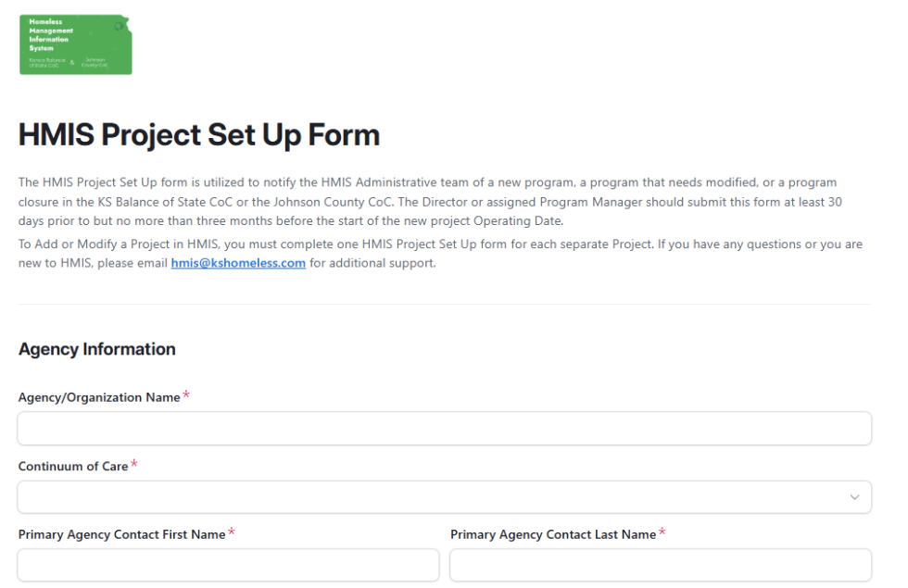This screenshot has height=588, width=908.
Task: Click the Primary Agency Contact Last Name label
Action: (553, 534)
